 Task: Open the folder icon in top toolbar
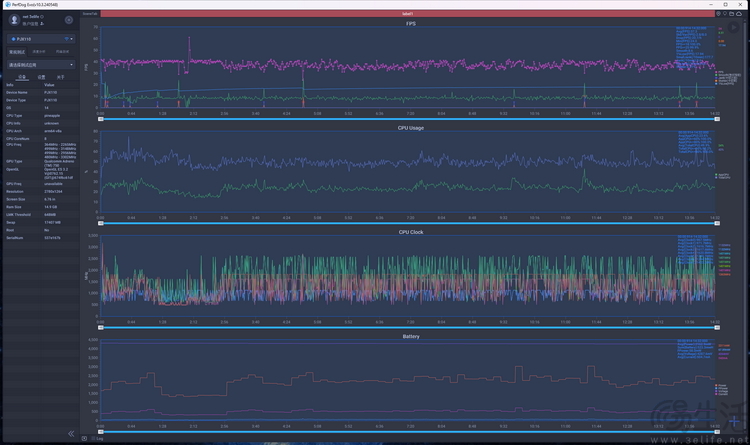click(x=731, y=14)
